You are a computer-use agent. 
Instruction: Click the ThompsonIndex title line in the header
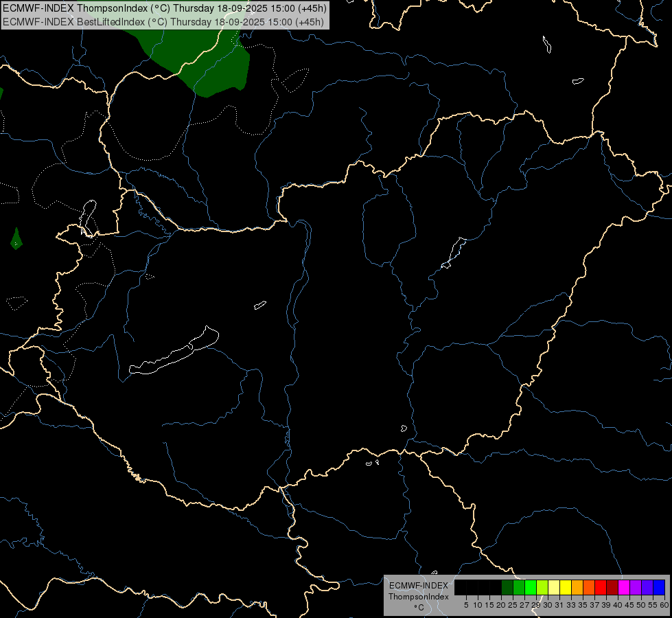click(x=165, y=8)
